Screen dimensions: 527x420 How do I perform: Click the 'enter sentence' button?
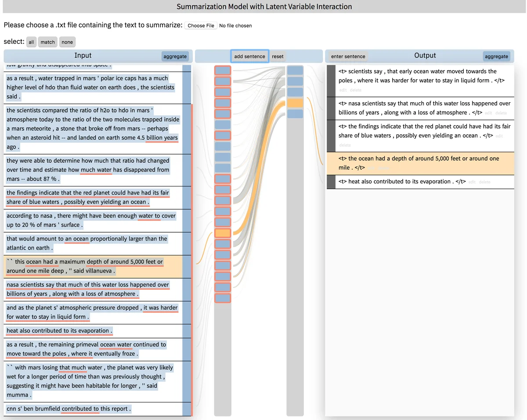(x=348, y=56)
